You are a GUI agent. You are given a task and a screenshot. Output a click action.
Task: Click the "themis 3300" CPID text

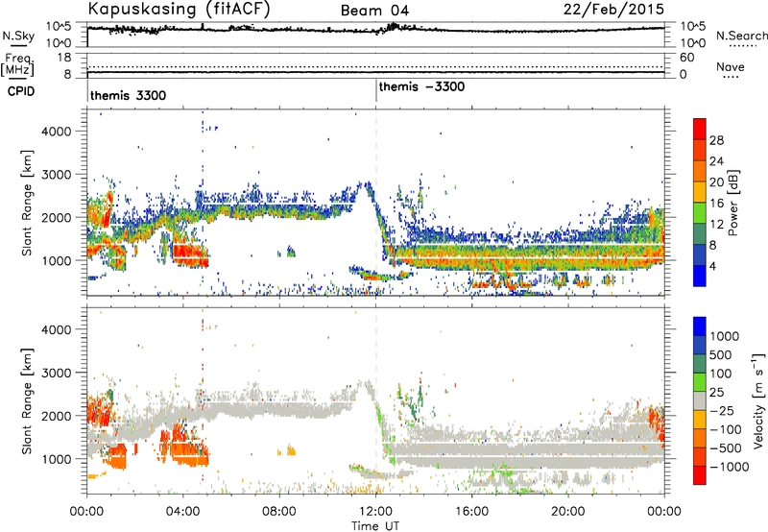tap(129, 95)
